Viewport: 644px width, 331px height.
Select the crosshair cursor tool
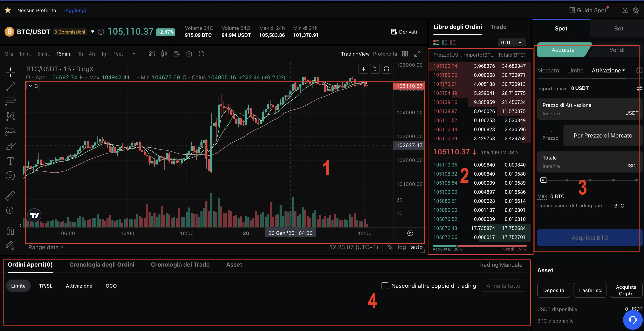coord(10,72)
